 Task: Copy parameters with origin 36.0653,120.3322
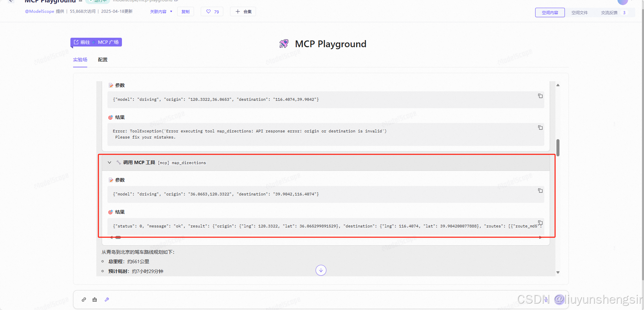[540, 191]
